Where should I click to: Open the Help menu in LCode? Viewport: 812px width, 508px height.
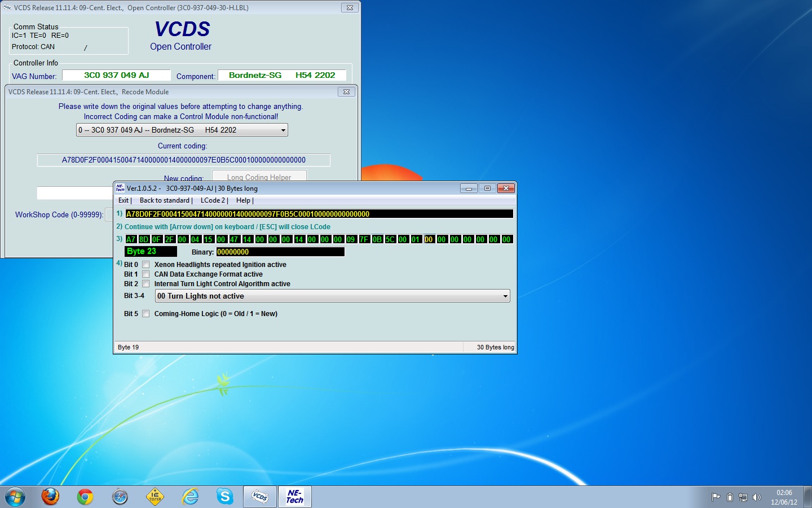[x=244, y=200]
